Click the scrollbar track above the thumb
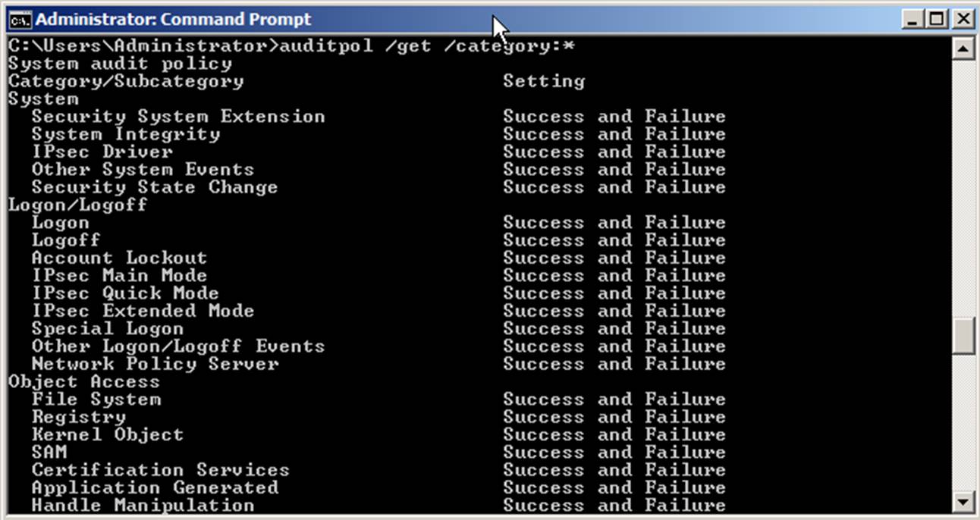Screen dimensions: 980x520 pos(963,190)
